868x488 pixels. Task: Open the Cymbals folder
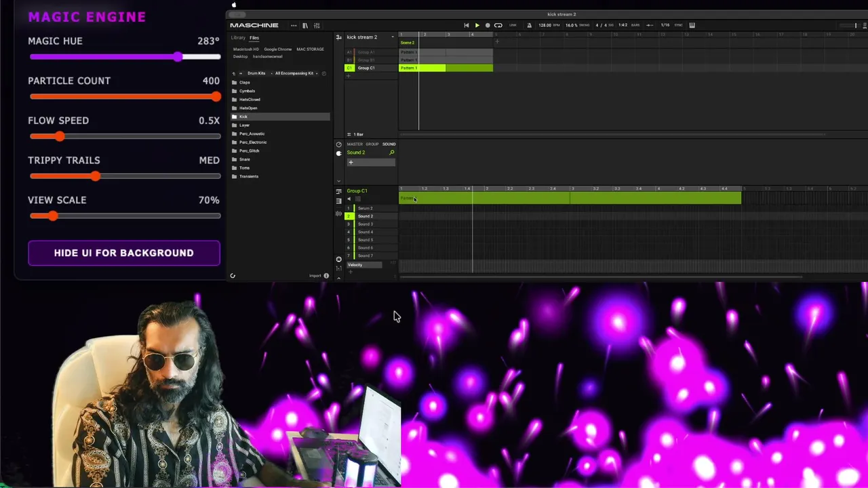[x=281, y=91]
